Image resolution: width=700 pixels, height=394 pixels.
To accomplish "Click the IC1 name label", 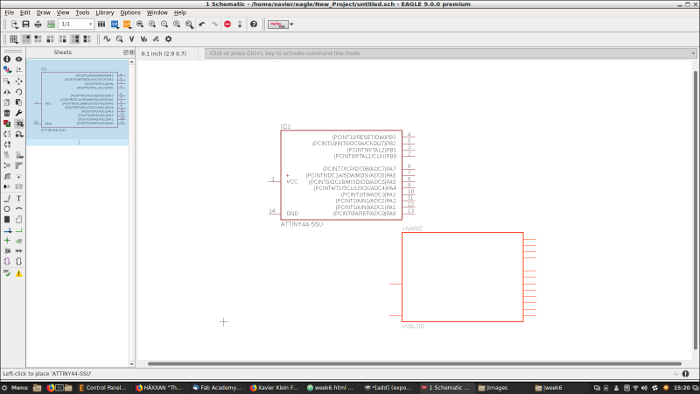I will (x=285, y=127).
